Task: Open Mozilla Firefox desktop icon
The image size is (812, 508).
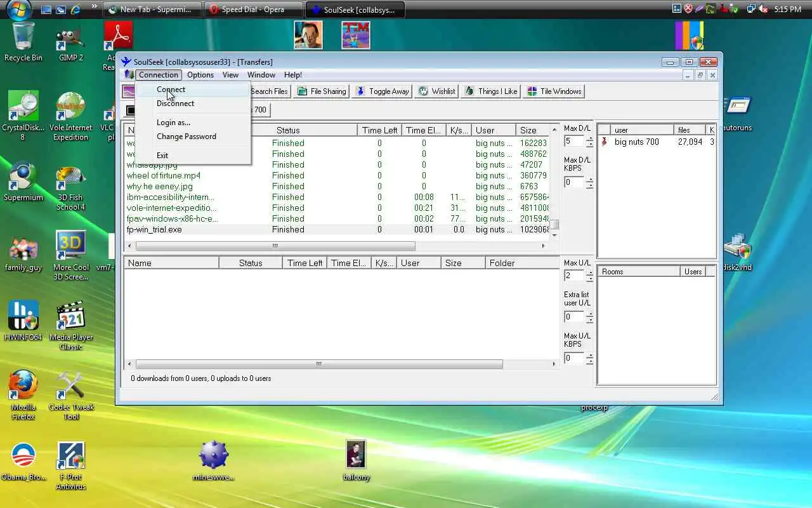Action: (23, 396)
